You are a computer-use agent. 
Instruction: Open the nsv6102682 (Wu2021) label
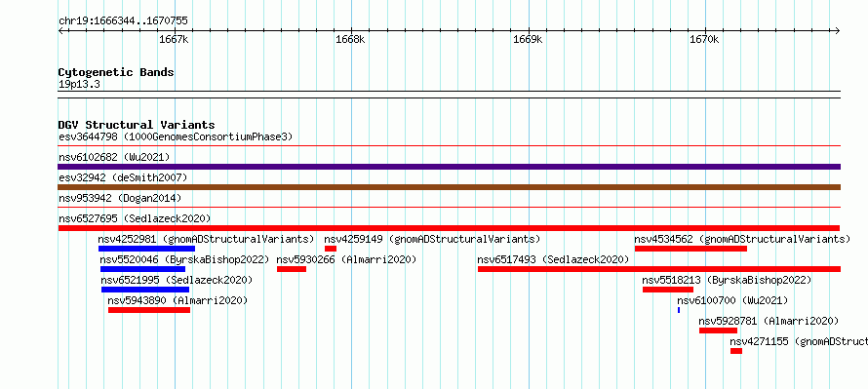[114, 157]
